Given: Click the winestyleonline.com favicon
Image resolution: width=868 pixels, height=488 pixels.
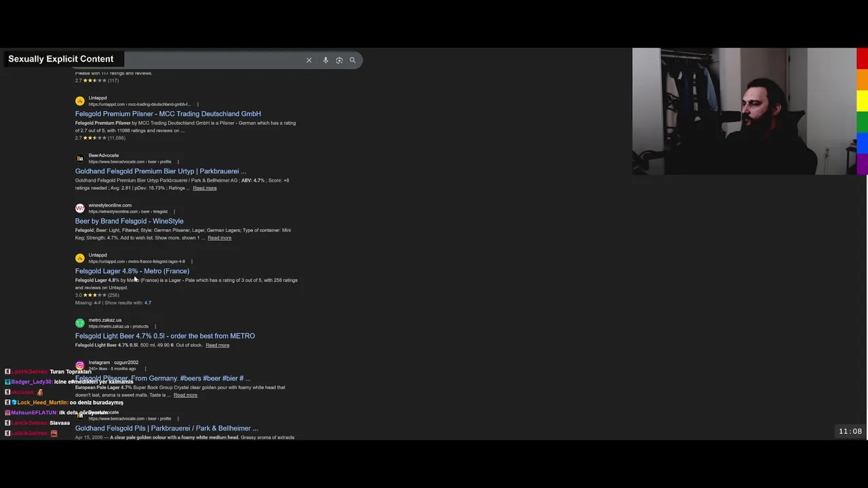Looking at the screenshot, I should tap(80, 208).
